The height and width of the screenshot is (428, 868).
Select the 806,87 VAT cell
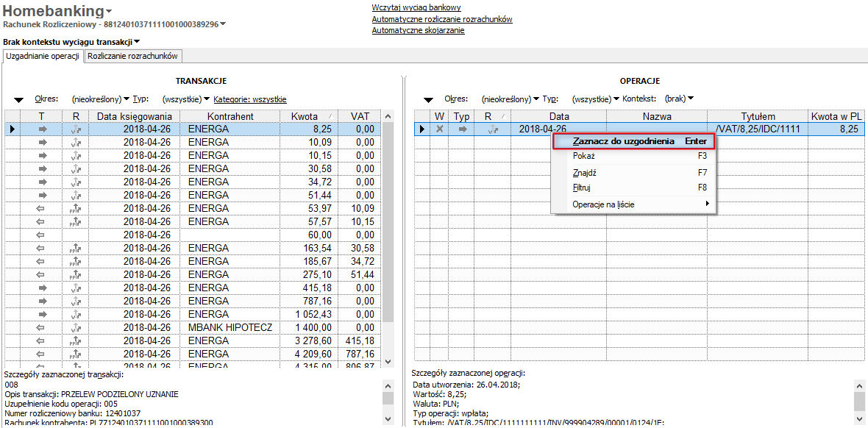pos(358,365)
